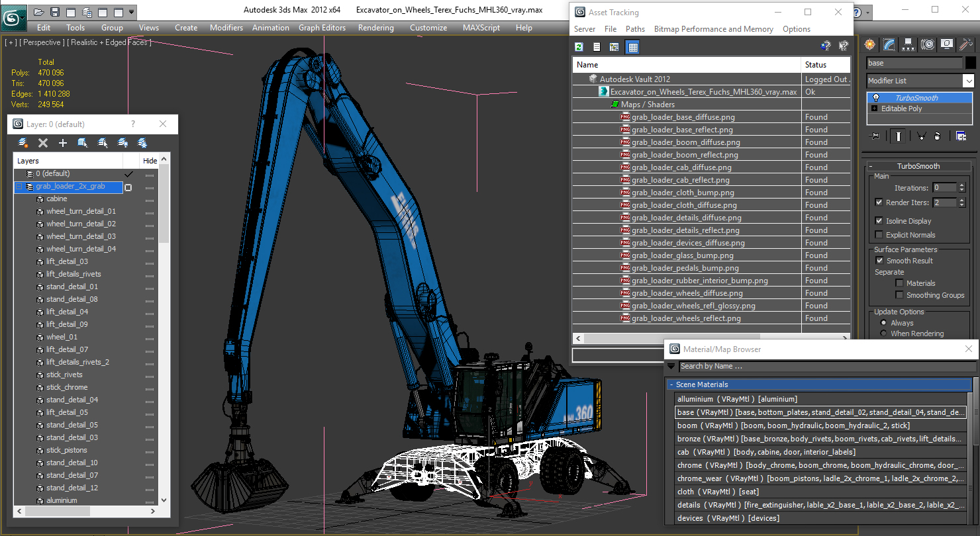Open Bitmap Performance and Memory menu
This screenshot has height=536, width=980.
tap(713, 29)
